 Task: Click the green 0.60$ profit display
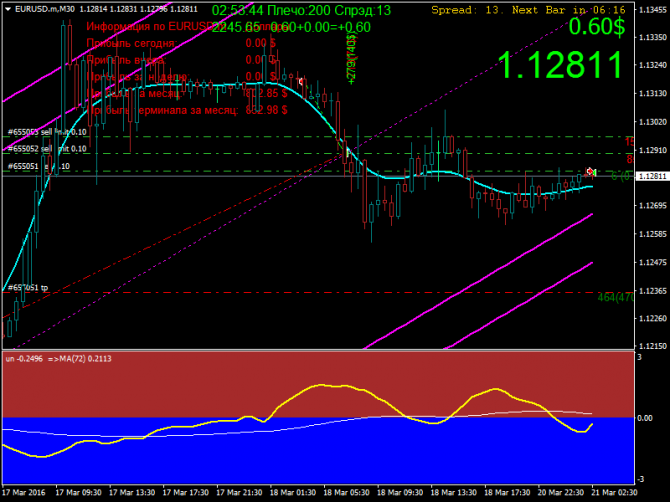[x=597, y=26]
